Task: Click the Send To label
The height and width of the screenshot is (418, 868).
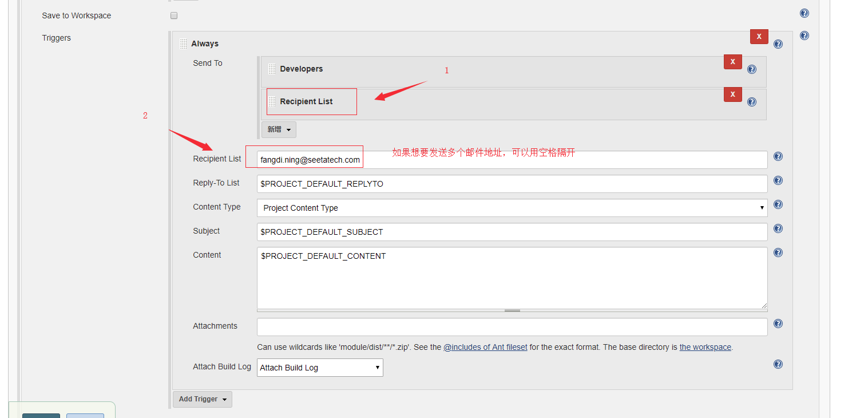Action: pyautogui.click(x=208, y=63)
